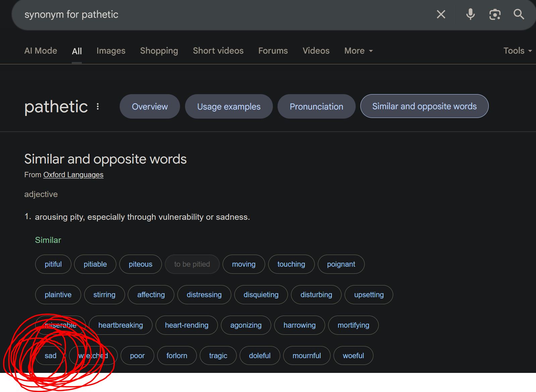This screenshot has width=536, height=392.
Task: Click the adjective part-of-speech label
Action: tap(41, 194)
